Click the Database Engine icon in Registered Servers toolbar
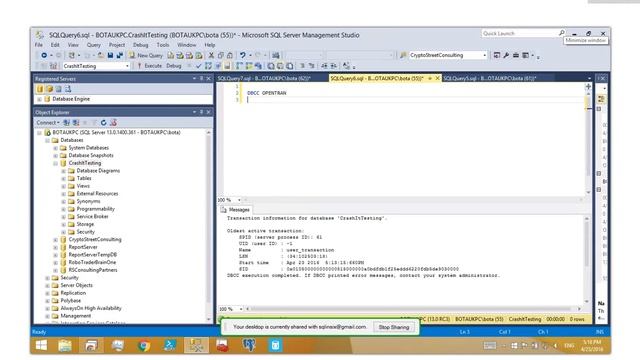This screenshot has width=640, height=360. click(40, 89)
